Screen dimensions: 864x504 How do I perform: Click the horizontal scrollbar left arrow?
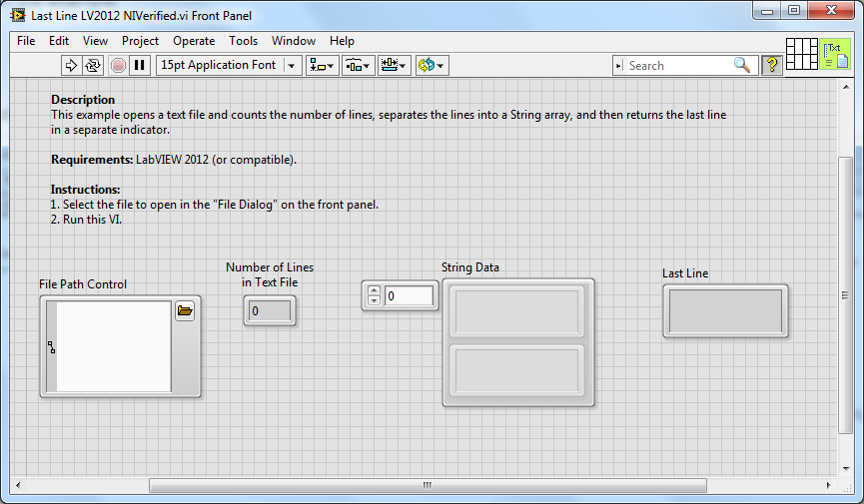pos(18,485)
